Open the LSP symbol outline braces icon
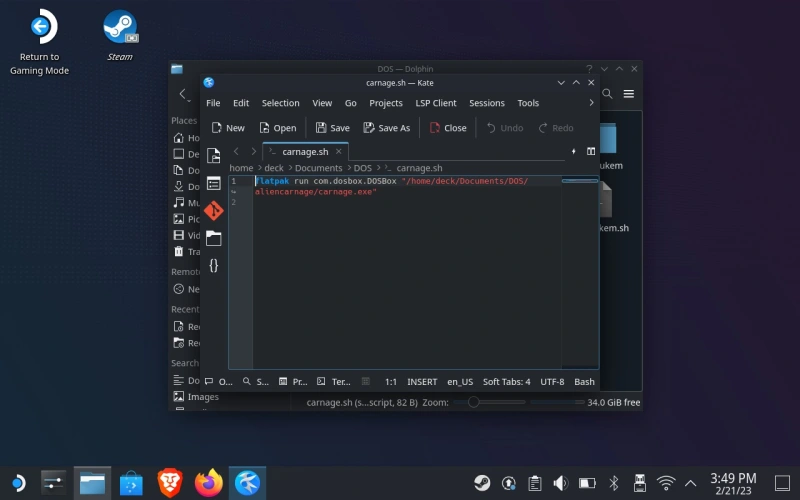 click(213, 265)
